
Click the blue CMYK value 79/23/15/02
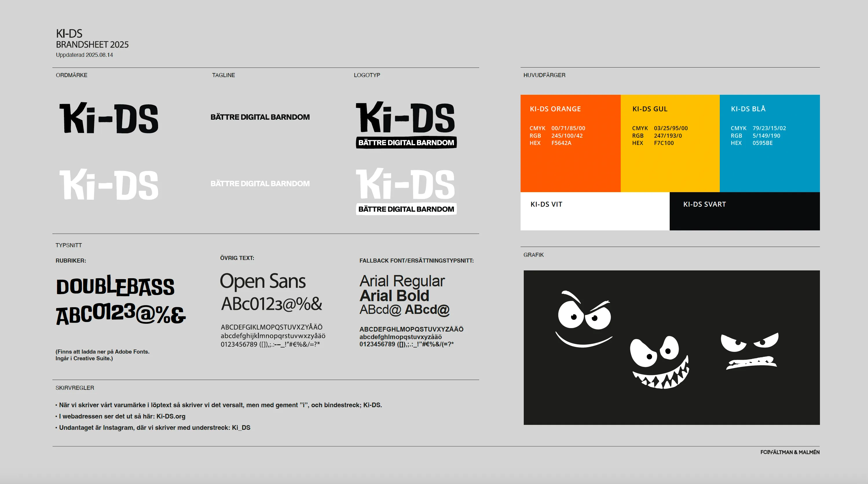pos(769,128)
